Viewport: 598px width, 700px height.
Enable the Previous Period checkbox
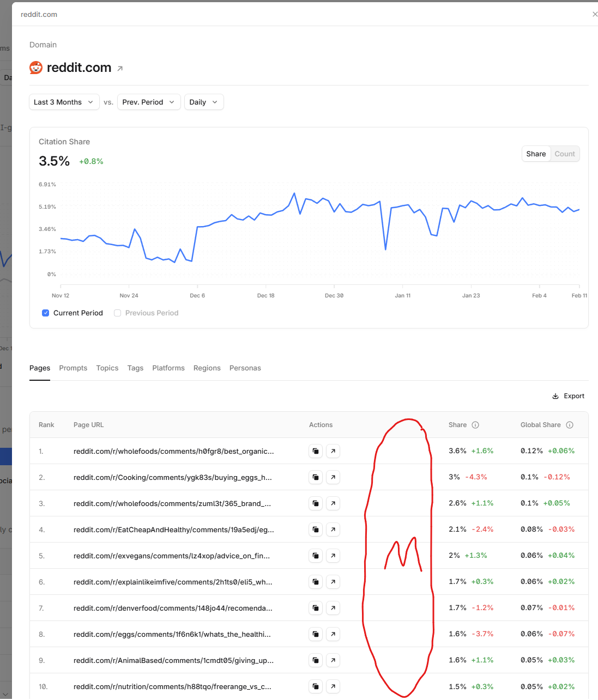point(117,313)
